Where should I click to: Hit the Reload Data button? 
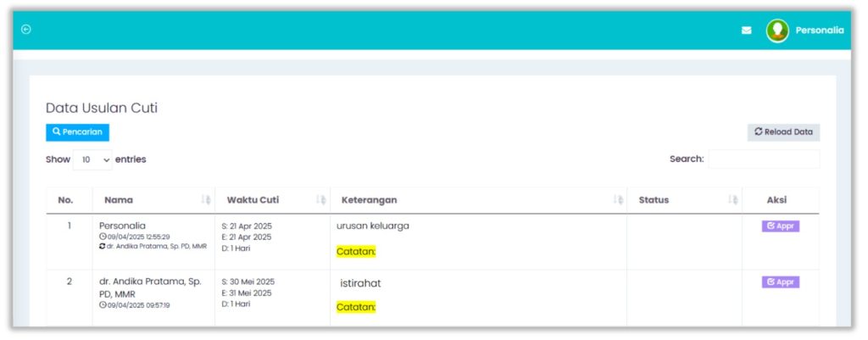point(783,132)
